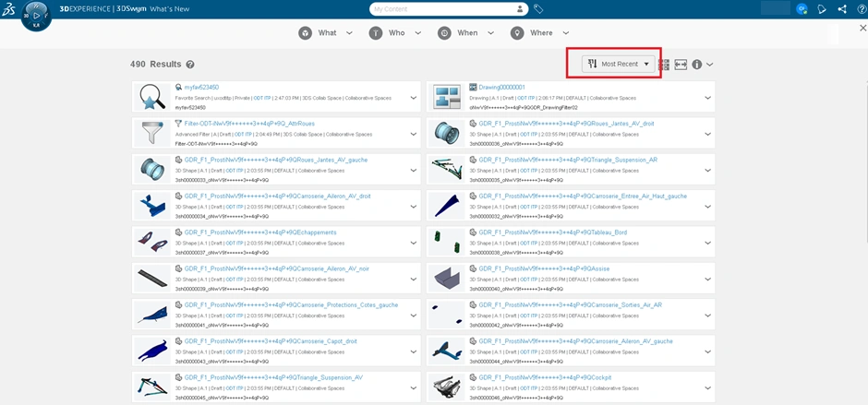The height and width of the screenshot is (405, 868).
Task: Click 3D Shape type icon beside Assise title
Action: [473, 268]
